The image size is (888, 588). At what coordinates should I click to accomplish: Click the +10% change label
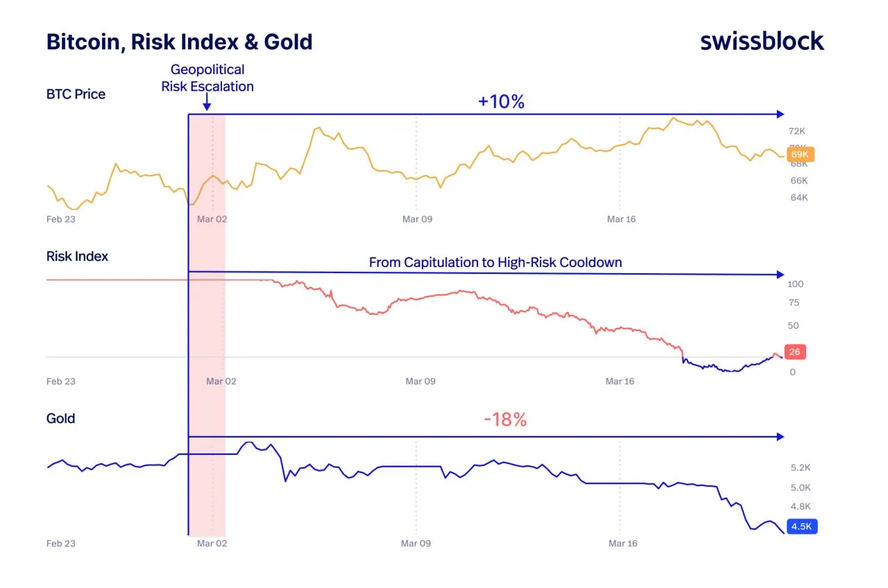click(x=501, y=101)
